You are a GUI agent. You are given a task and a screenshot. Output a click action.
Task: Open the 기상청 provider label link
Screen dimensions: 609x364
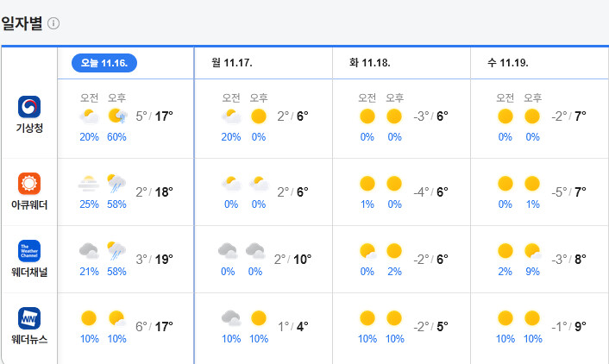click(x=29, y=129)
